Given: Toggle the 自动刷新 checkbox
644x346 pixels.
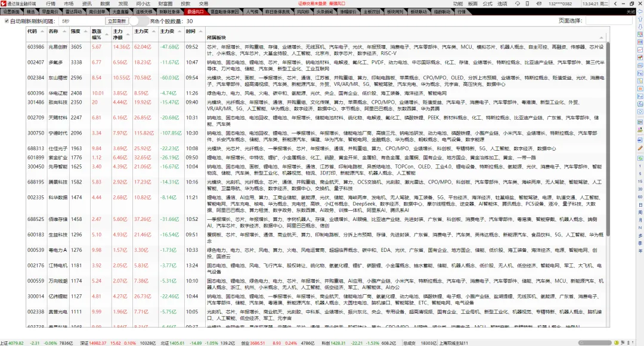Looking at the screenshot, I should [x=7, y=21].
